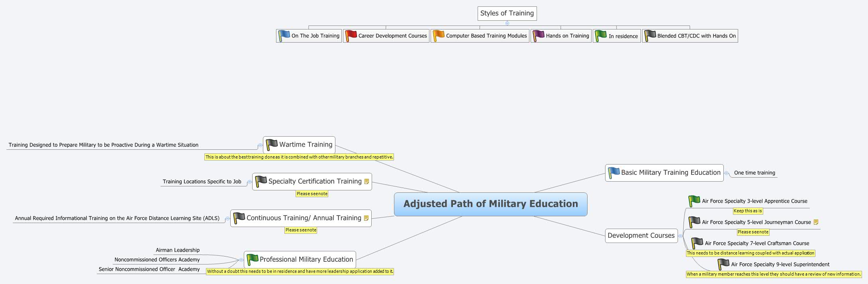Select the Airman Leadership subtopic

tap(178, 250)
